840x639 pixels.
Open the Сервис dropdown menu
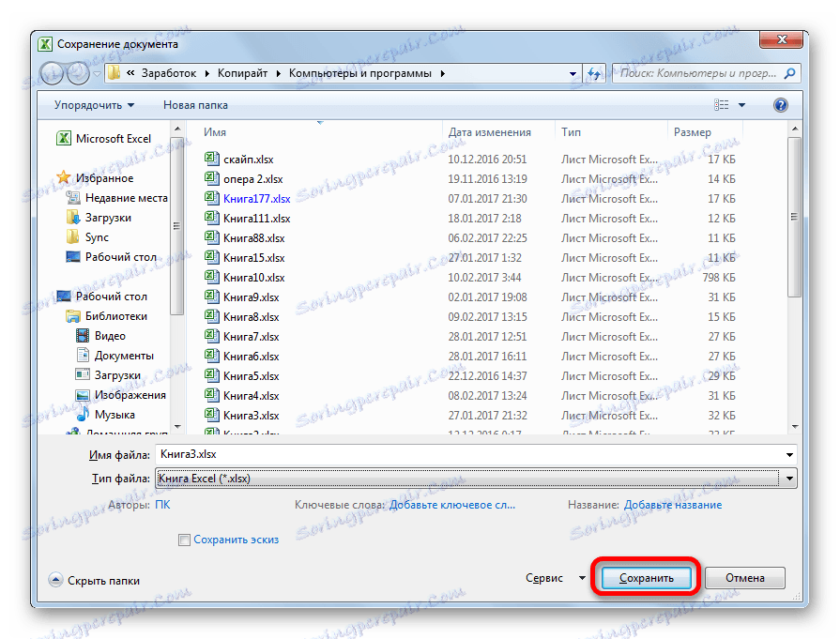555,578
